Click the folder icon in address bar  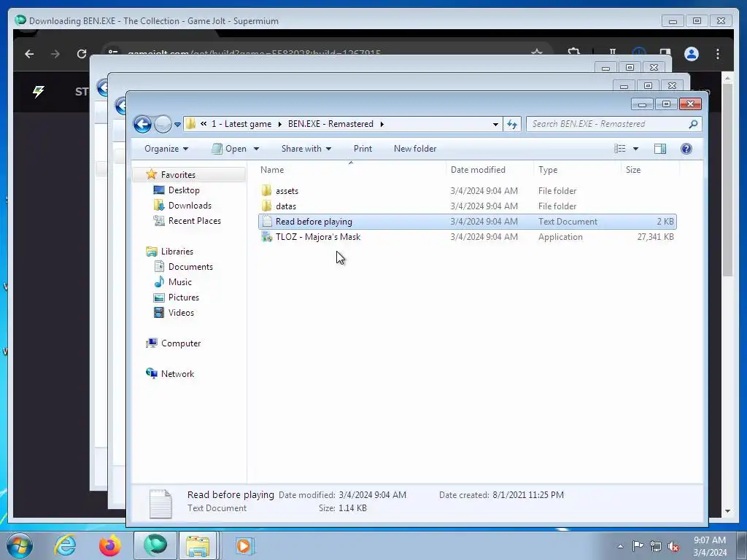point(190,124)
